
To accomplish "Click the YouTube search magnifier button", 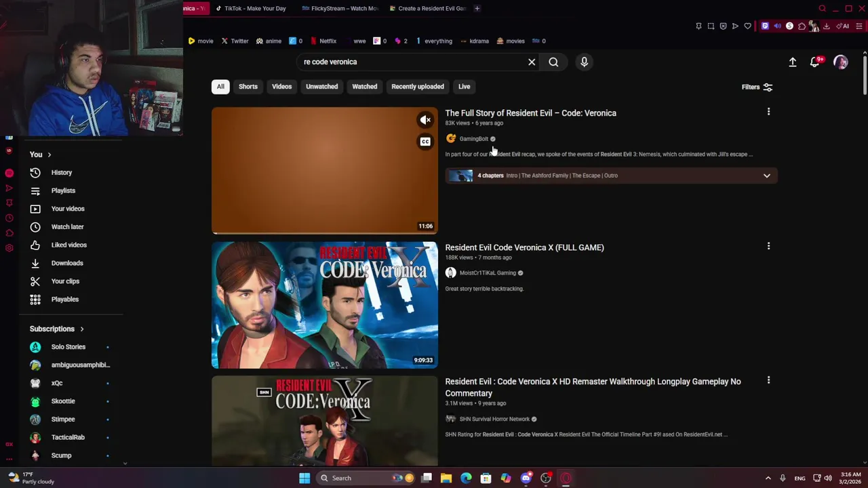I will click(553, 62).
